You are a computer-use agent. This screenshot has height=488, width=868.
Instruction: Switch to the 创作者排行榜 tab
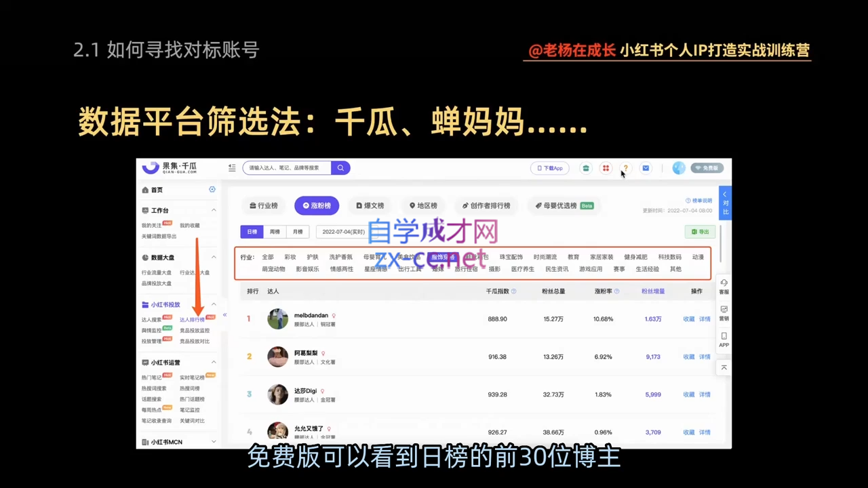pos(486,205)
